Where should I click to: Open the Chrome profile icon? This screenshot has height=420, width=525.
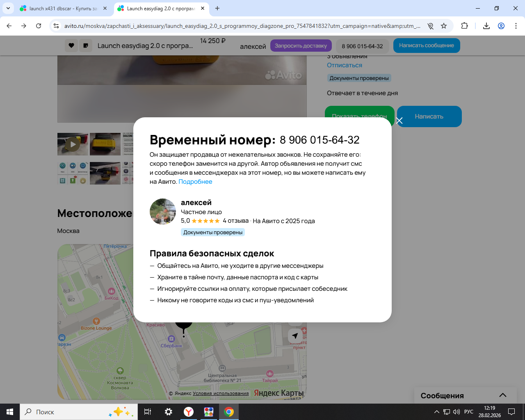(501, 26)
